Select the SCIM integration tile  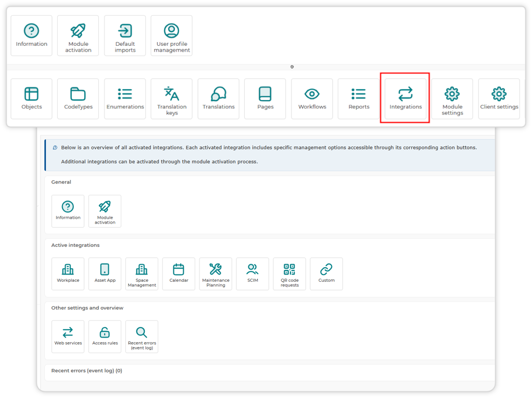coord(252,273)
